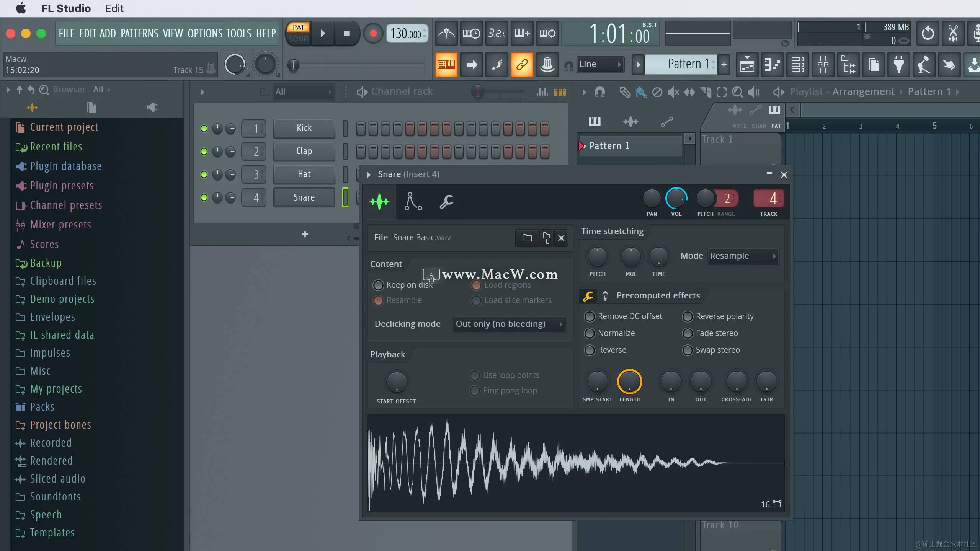Open the Pattern 1 selector

tap(681, 64)
